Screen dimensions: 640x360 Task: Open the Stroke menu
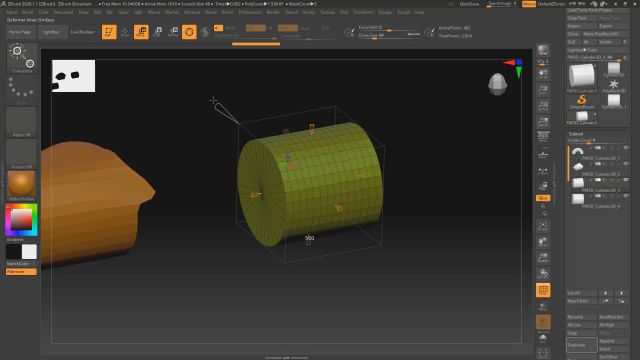pyautogui.click(x=309, y=13)
